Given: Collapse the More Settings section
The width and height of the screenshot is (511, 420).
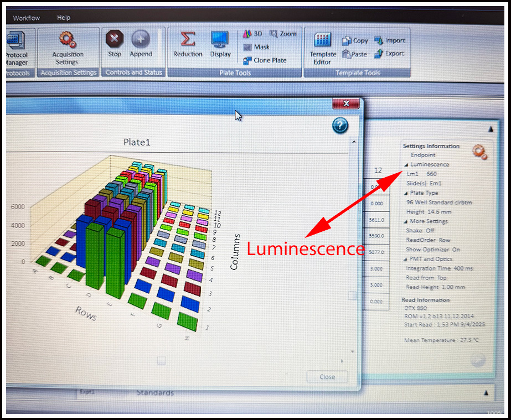Looking at the screenshot, I should [405, 222].
